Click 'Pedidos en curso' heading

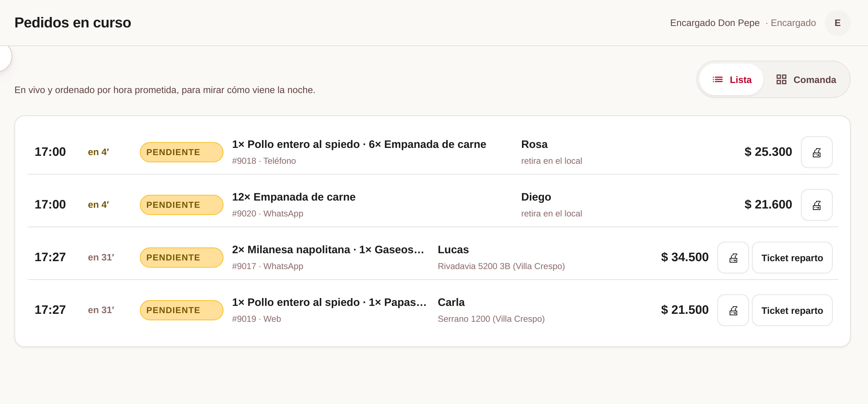[73, 23]
